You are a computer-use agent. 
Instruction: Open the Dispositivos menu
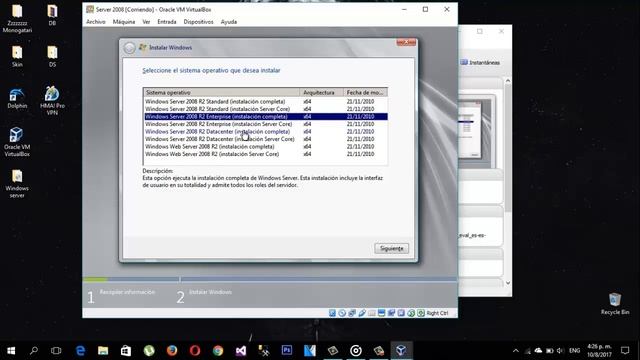[x=198, y=22]
